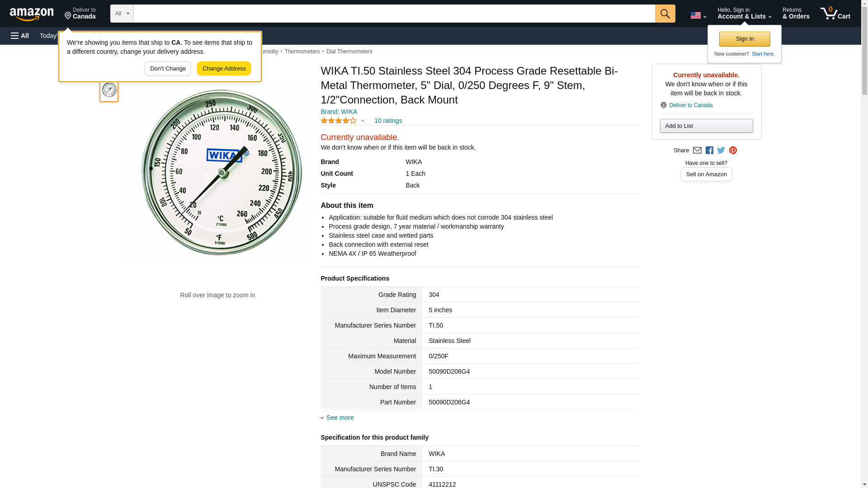Screen dimensions: 868x488
Task: Expand See more product specifications
Action: coord(340,418)
